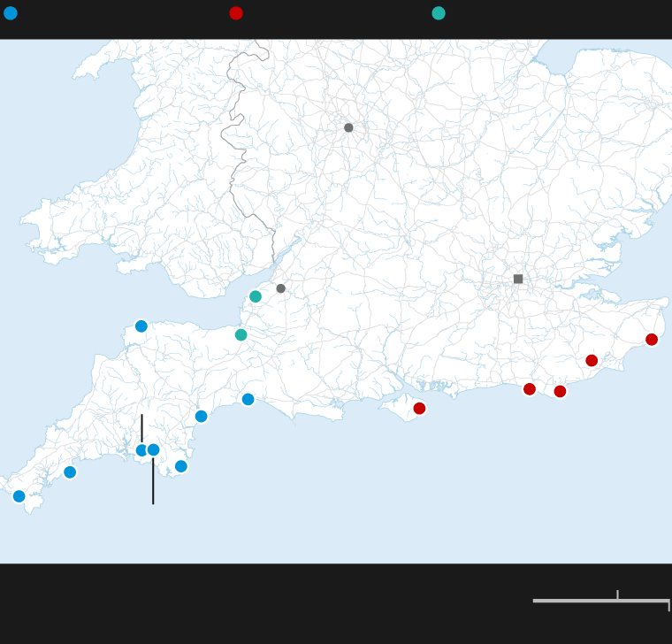Select westernmost blue marker at Cornwall's tip
This screenshot has width=672, height=644.
click(19, 496)
